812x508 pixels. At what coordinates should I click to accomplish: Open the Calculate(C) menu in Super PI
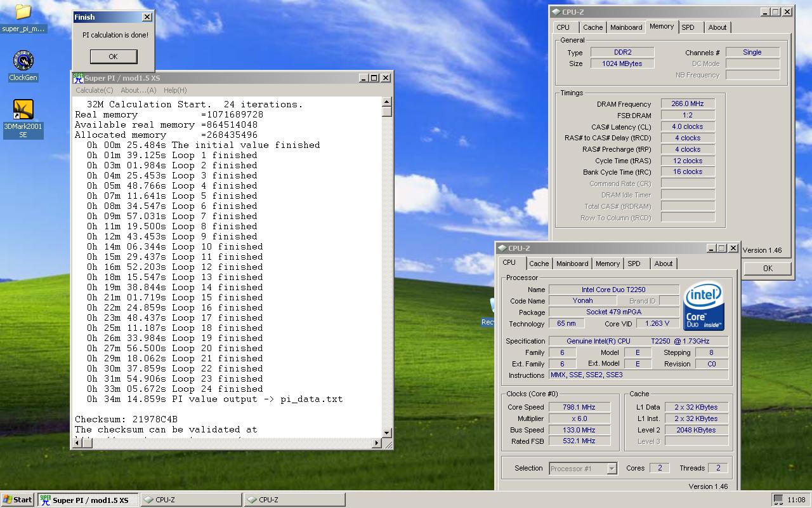tap(95, 90)
